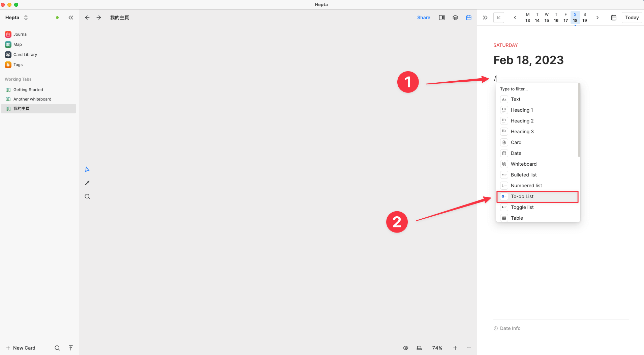
Task: Open the calendar date picker icon
Action: [613, 18]
